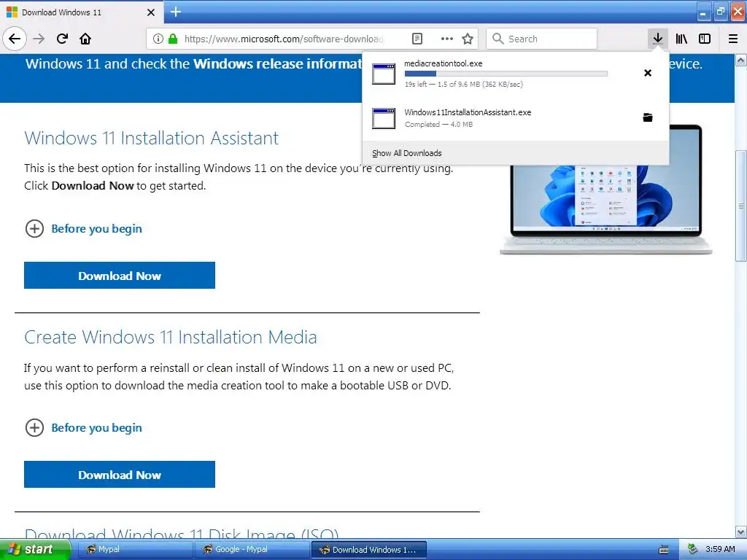Click the page vertical scrollbar thumb

(740, 205)
